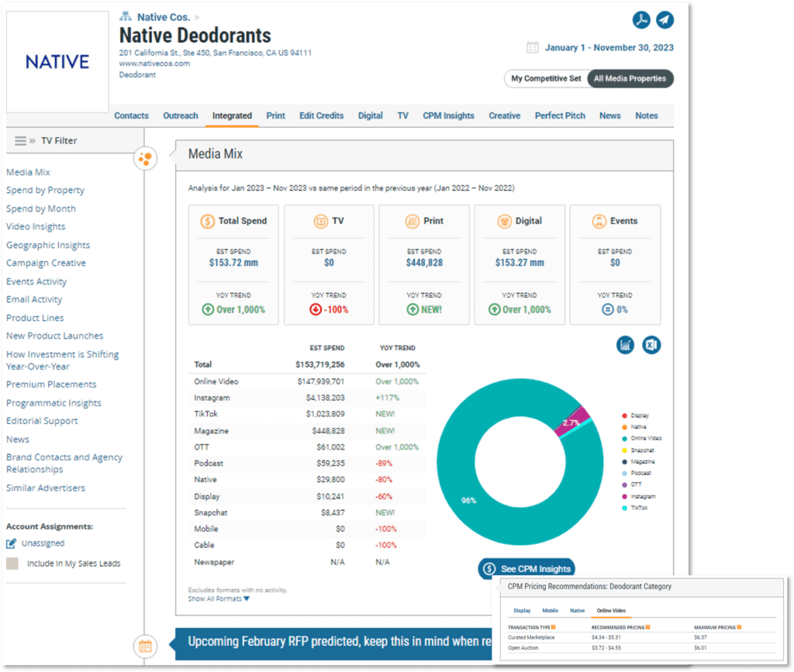
Task: Click the Maximum Pricing info icon
Action: pyautogui.click(x=739, y=628)
